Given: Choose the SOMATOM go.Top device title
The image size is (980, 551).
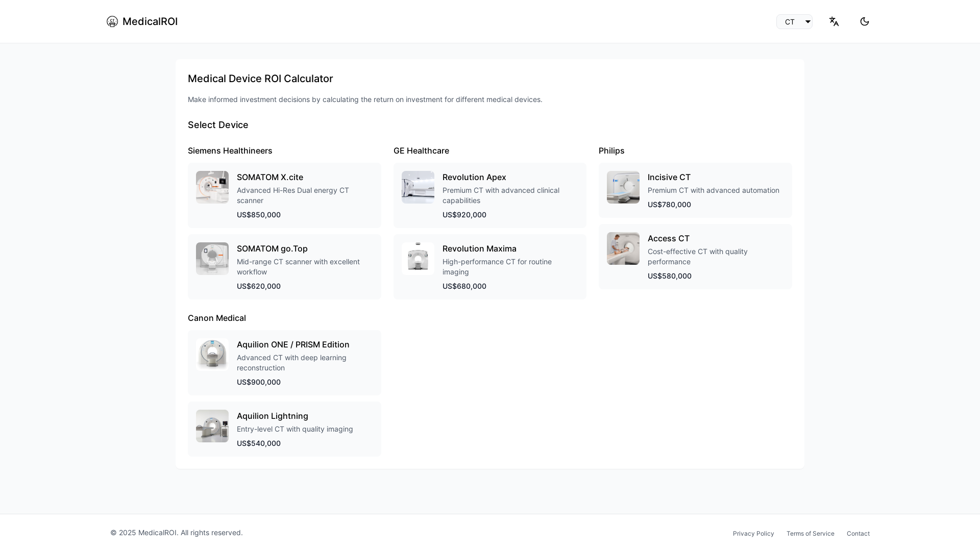Looking at the screenshot, I should coord(272,248).
